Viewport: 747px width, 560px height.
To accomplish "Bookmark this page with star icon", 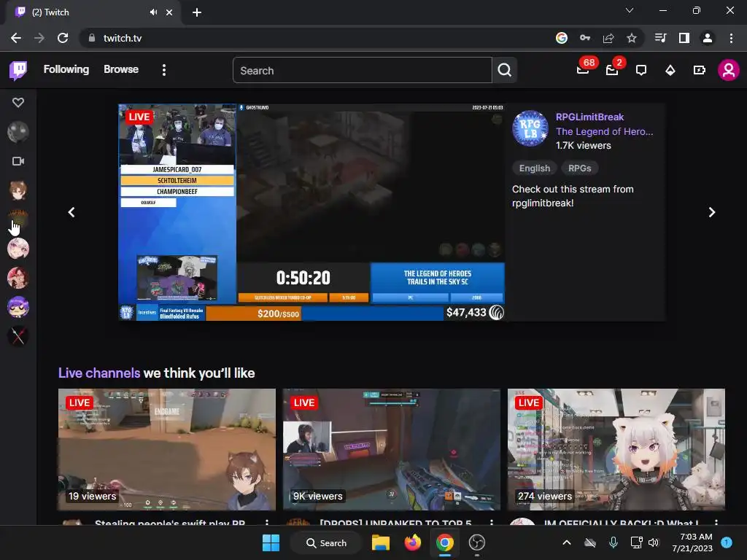I will 632,38.
